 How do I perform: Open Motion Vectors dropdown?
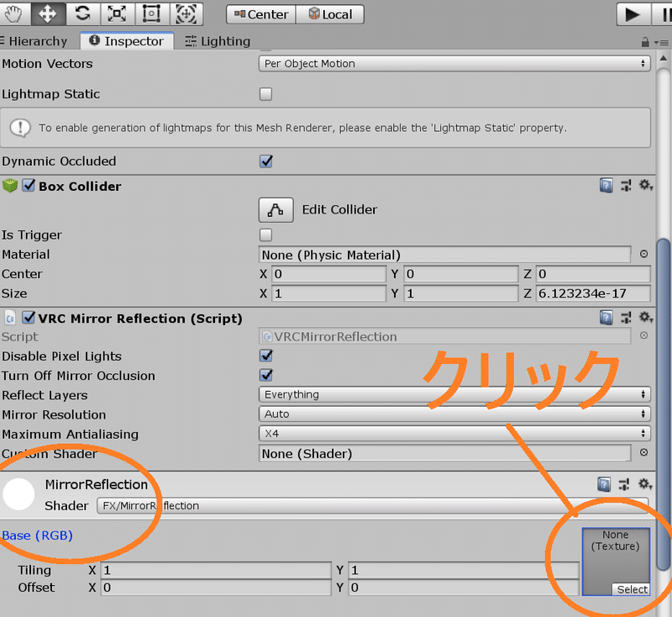tap(454, 63)
